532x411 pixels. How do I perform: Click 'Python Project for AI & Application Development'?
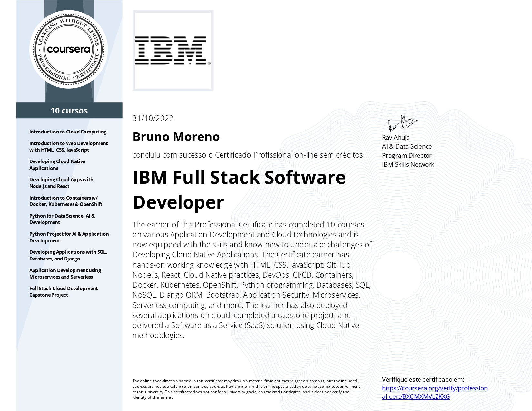coord(69,237)
